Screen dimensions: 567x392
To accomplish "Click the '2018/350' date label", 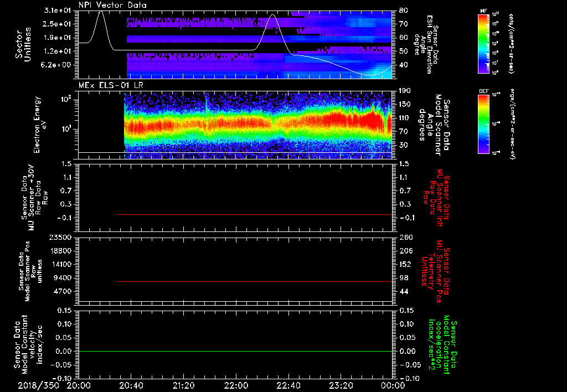I will click(39, 385).
